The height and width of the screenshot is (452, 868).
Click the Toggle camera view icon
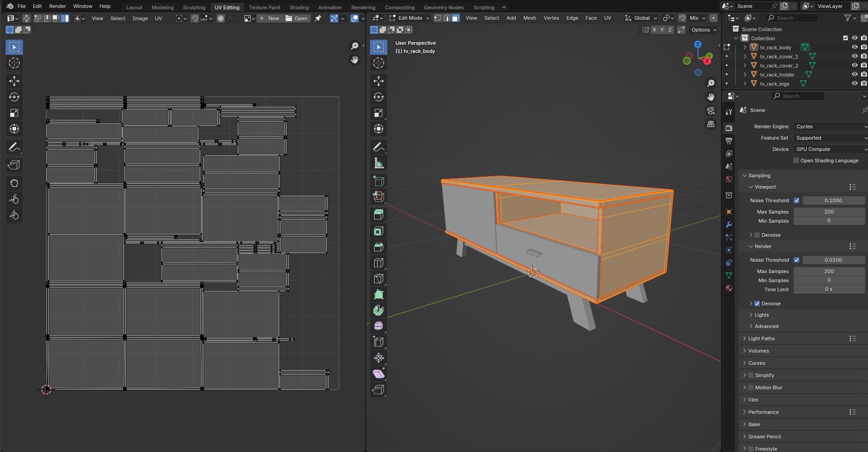coord(711,111)
